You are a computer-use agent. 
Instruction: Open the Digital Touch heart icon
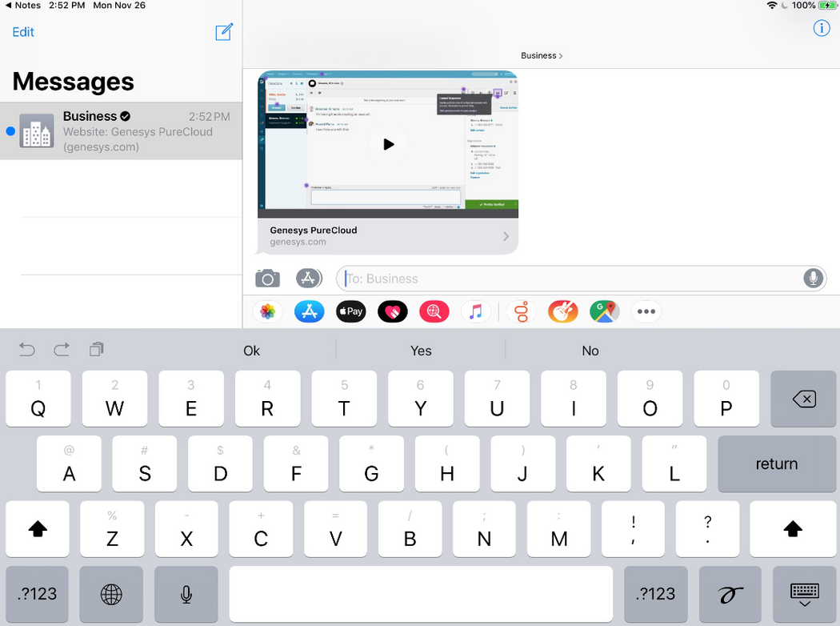(x=393, y=311)
